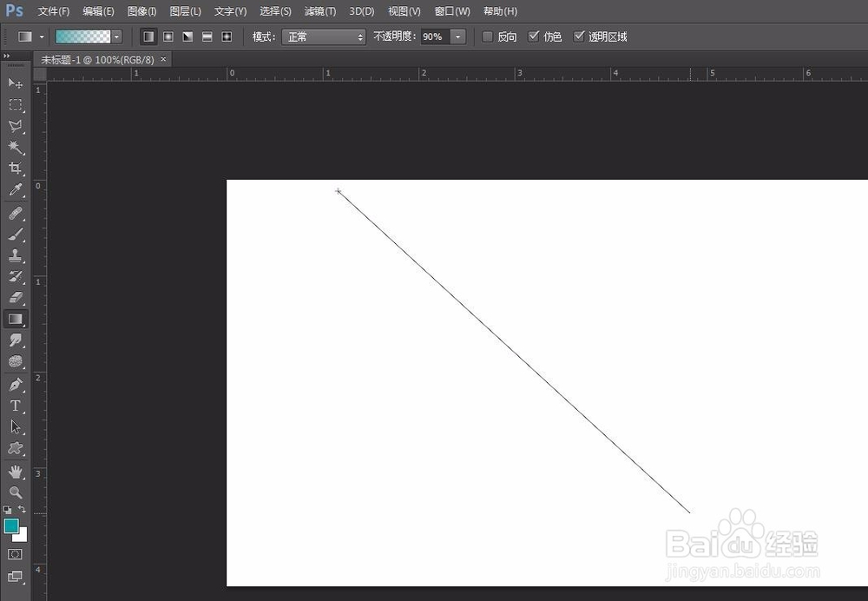
Task: Swap foreground and background colors
Action: (x=23, y=509)
